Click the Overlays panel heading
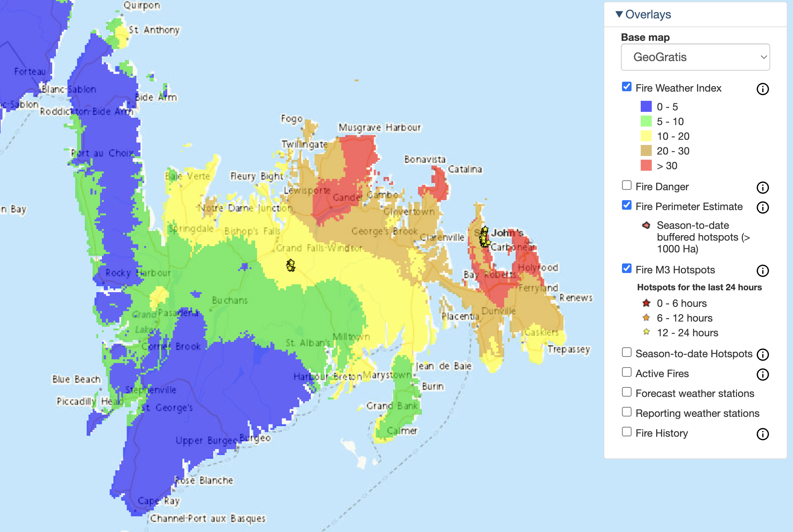This screenshot has width=793, height=532. [648, 14]
